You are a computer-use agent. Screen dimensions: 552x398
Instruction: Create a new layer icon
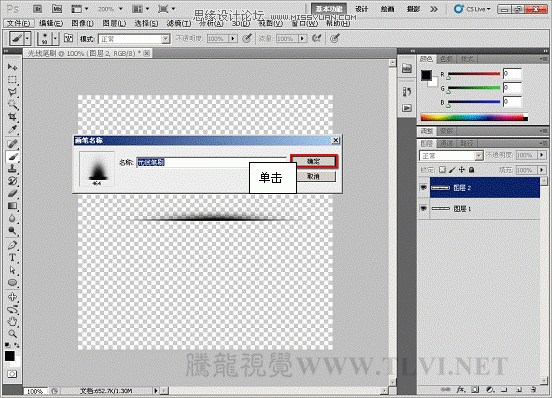[x=519, y=389]
